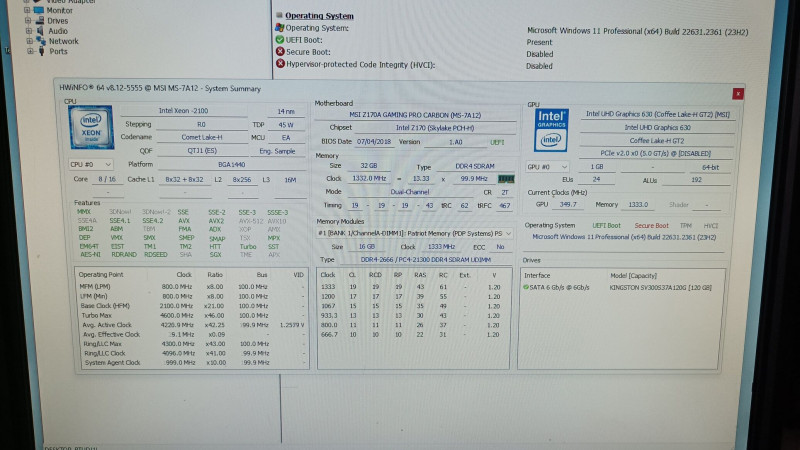Click the DDR4-2666 / PC4-21300 type field

426,260
